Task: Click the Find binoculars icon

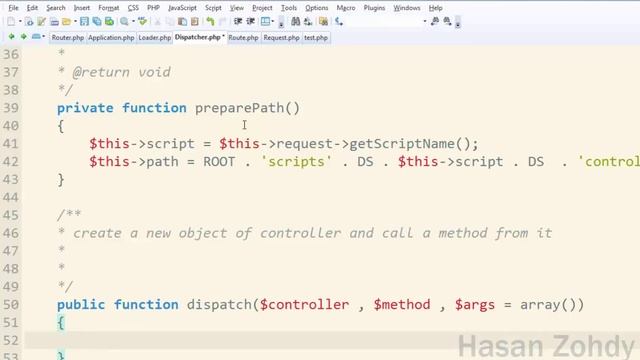Action: [296, 22]
